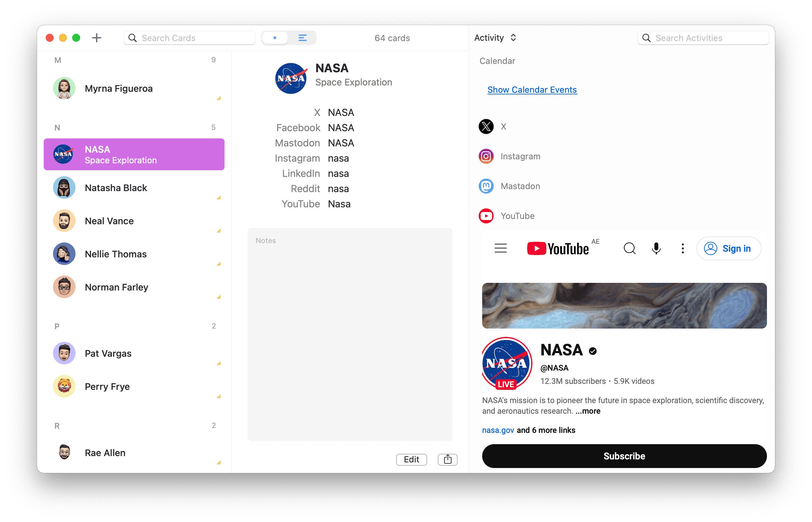Open YouTube's three-dot options menu
Image resolution: width=812 pixels, height=522 pixels.
click(x=683, y=248)
